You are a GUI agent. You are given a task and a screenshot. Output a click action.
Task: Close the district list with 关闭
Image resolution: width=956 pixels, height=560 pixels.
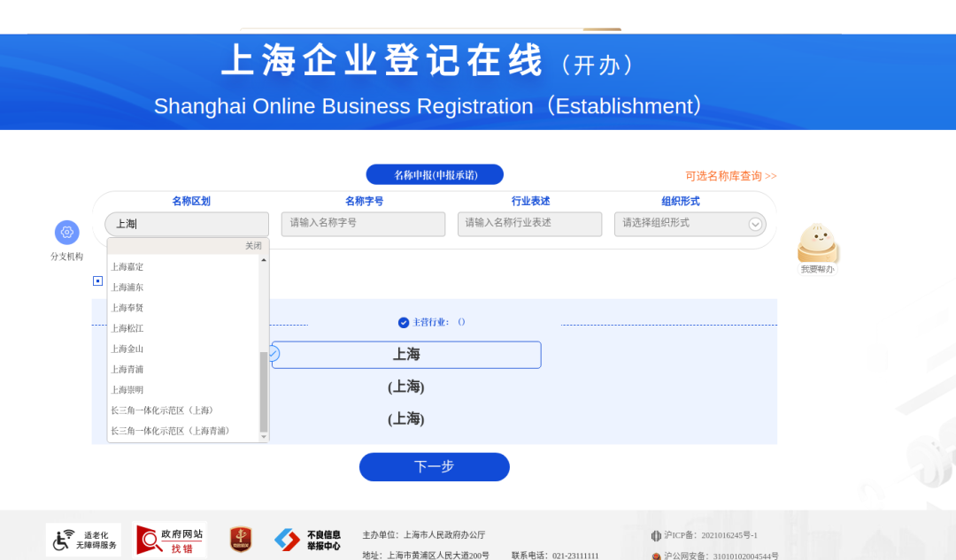point(254,246)
